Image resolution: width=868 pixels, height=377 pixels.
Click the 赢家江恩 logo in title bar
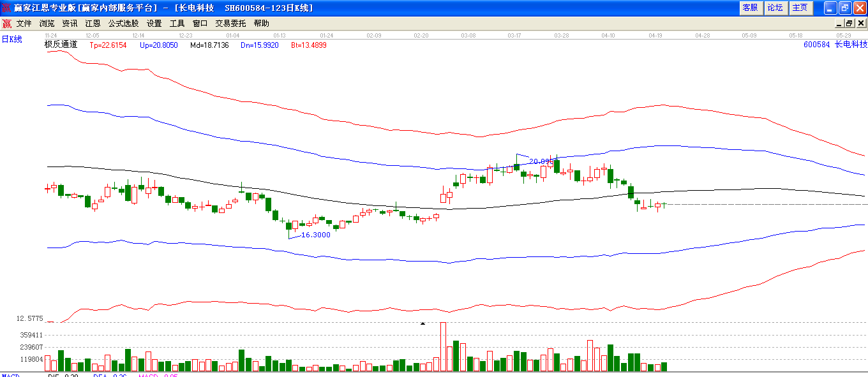pyautogui.click(x=7, y=8)
